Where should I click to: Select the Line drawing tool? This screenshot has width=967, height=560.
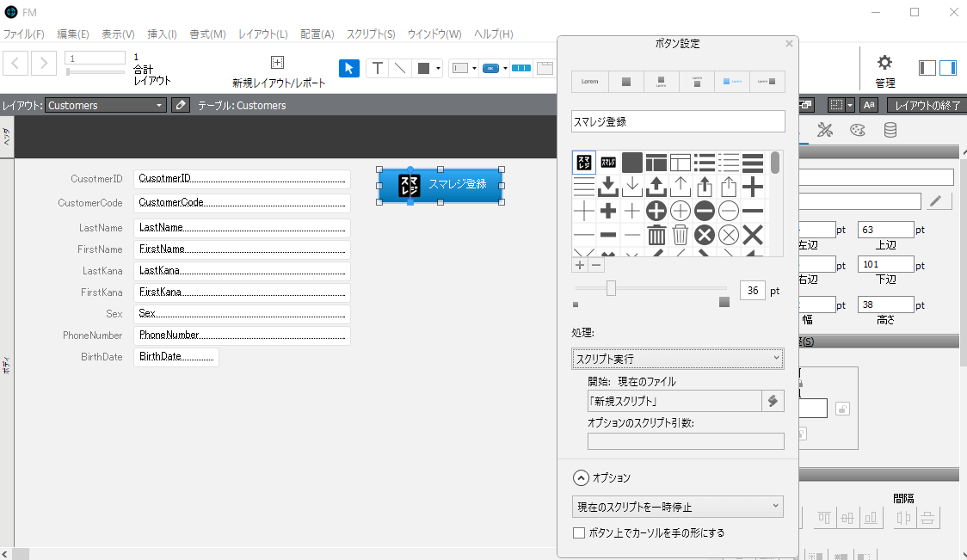click(x=400, y=69)
